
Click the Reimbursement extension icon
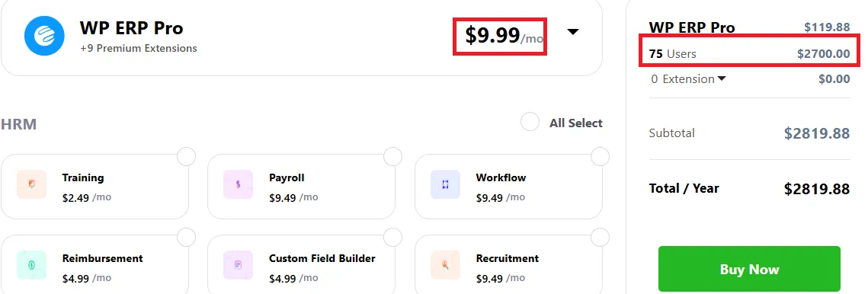coord(31,265)
